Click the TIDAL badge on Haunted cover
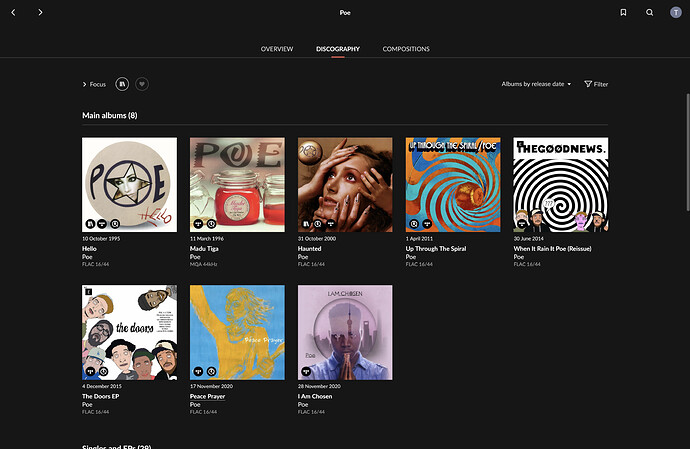 point(330,224)
